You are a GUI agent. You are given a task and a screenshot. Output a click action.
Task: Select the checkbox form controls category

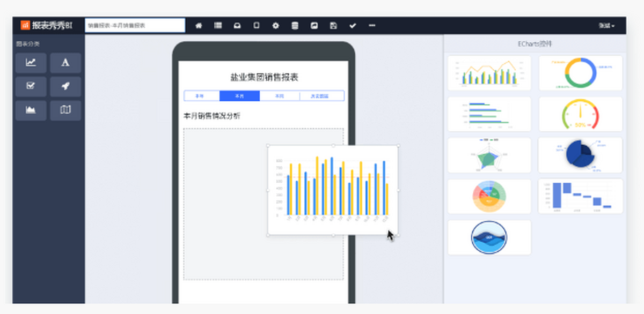pyautogui.click(x=31, y=86)
